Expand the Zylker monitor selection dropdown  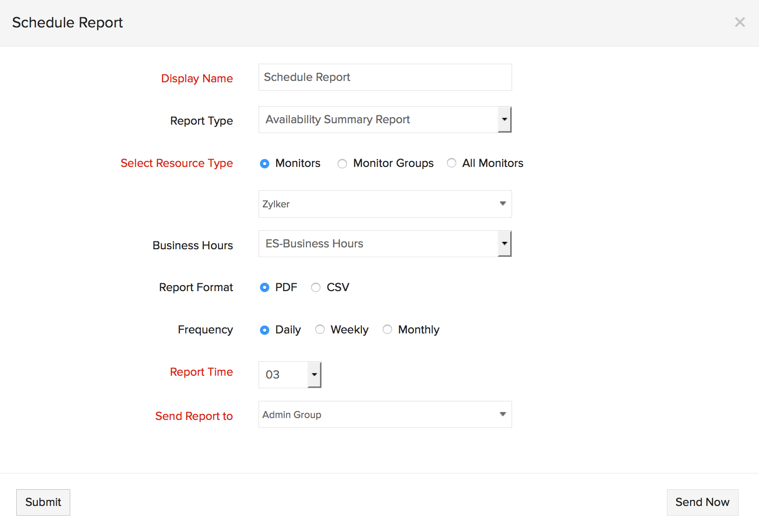coord(385,204)
